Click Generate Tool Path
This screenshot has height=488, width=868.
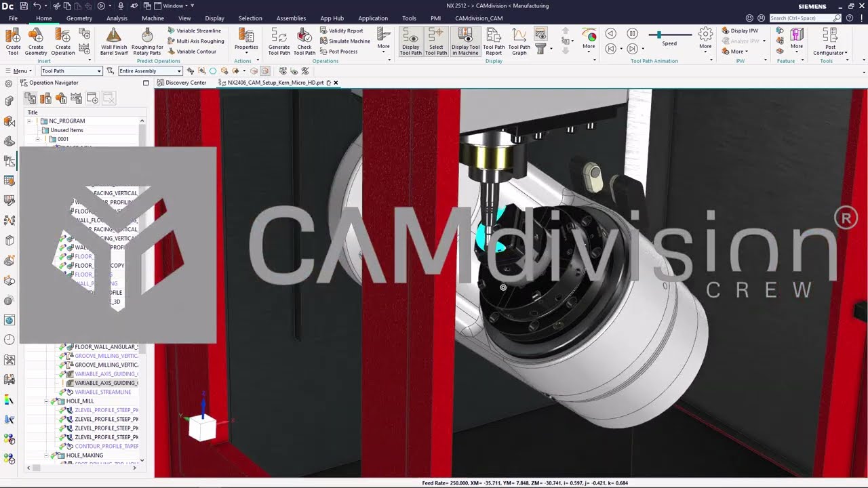279,41
